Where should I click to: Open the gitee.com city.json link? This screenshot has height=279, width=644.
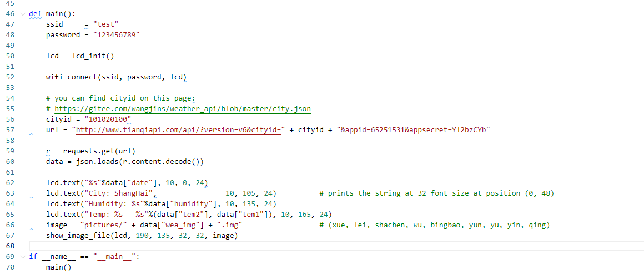tap(183, 109)
